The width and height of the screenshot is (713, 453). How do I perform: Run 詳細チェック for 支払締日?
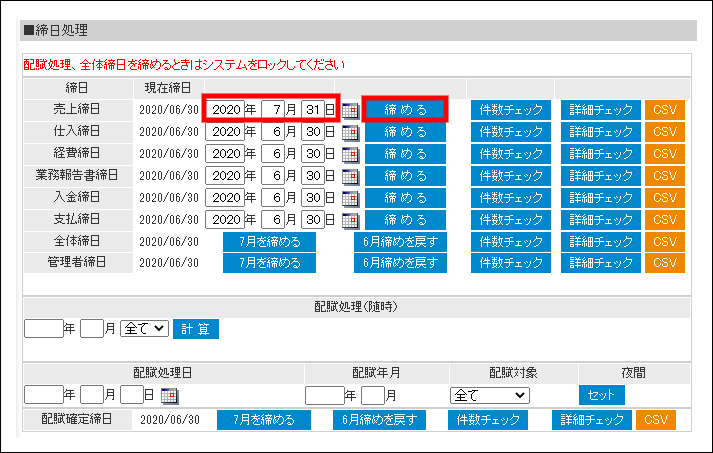point(601,220)
